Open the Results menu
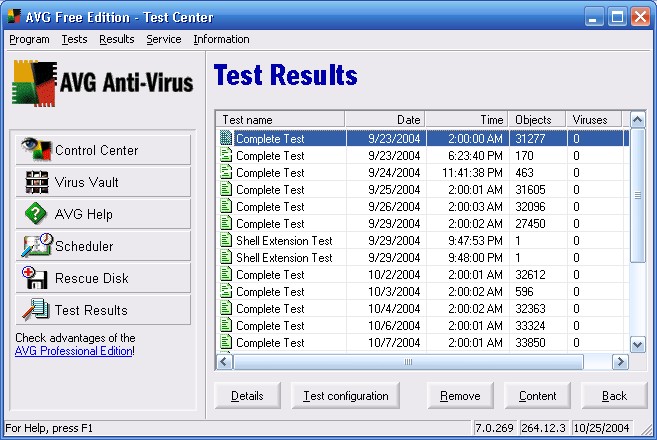Image resolution: width=657 pixels, height=440 pixels. (116, 39)
